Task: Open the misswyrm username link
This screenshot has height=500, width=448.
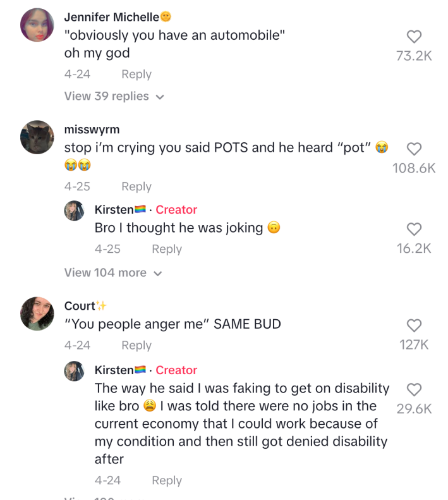Action: [92, 130]
